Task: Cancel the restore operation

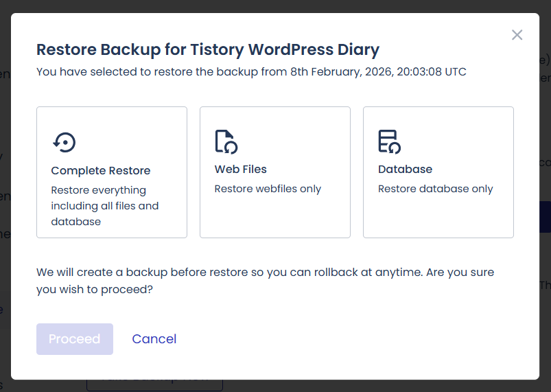Action: tap(154, 339)
